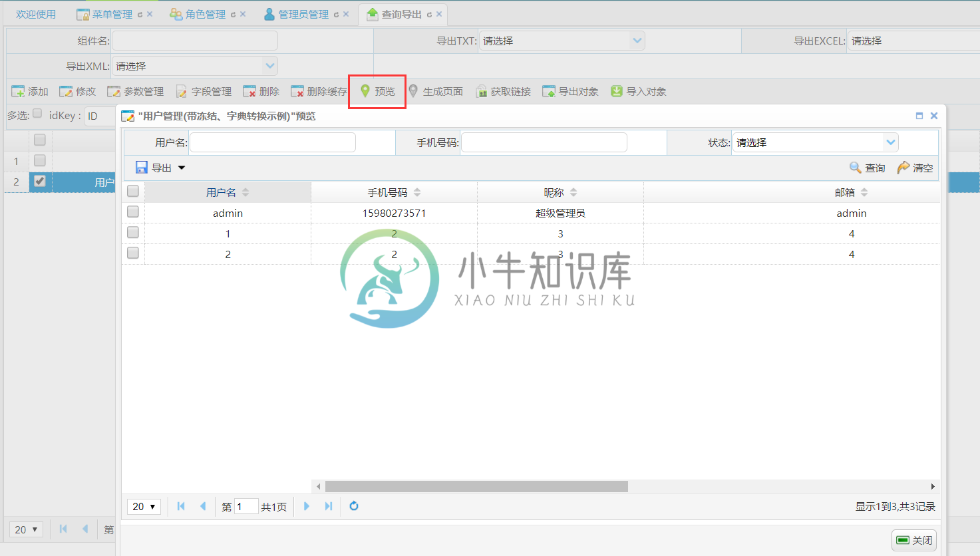Go to the previous page in the background grid pager
The image size is (980, 556).
click(x=85, y=529)
